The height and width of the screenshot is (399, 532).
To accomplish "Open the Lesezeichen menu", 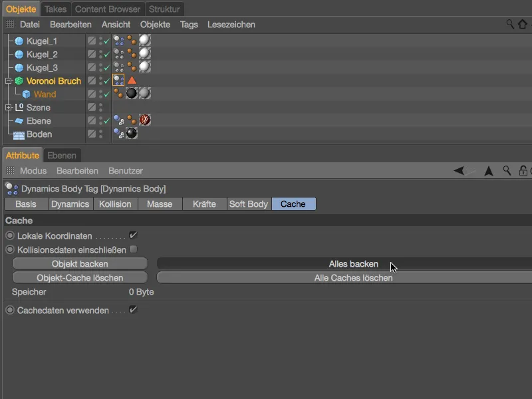I will click(x=231, y=25).
